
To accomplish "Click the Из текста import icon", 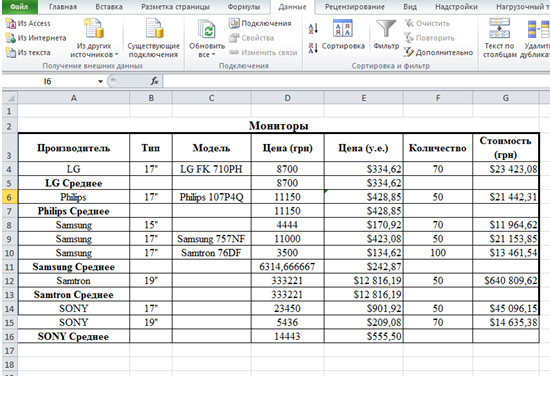I will point(11,53).
